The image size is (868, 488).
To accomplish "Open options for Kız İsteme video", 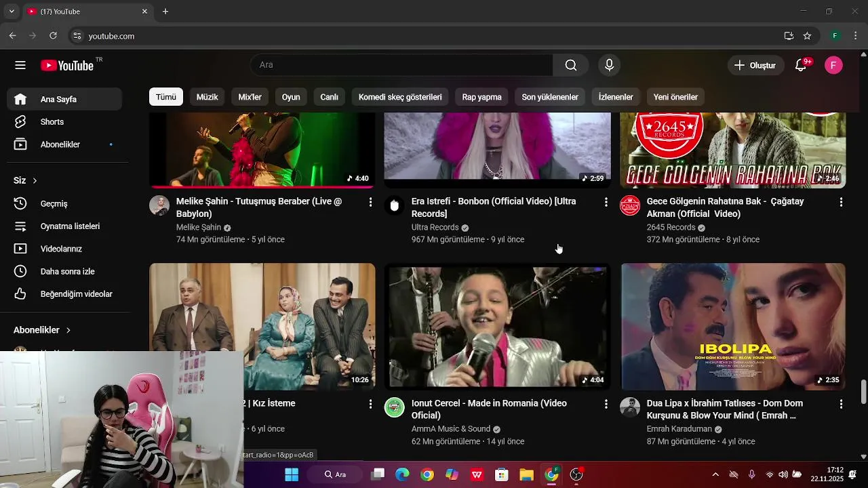I will click(370, 404).
